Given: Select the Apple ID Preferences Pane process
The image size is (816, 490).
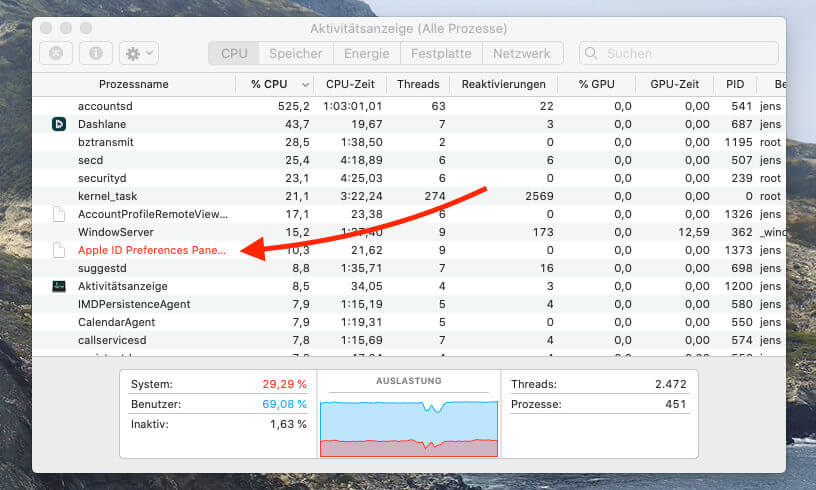Looking at the screenshot, I should pyautogui.click(x=152, y=250).
